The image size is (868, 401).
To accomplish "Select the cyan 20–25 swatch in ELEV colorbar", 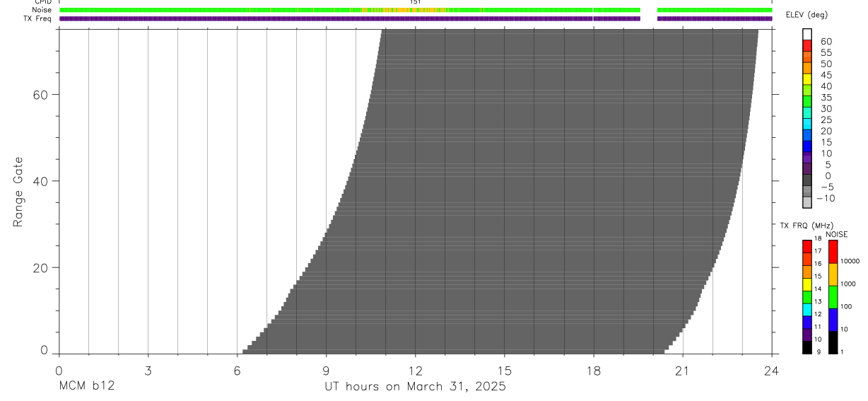I will click(x=807, y=124).
